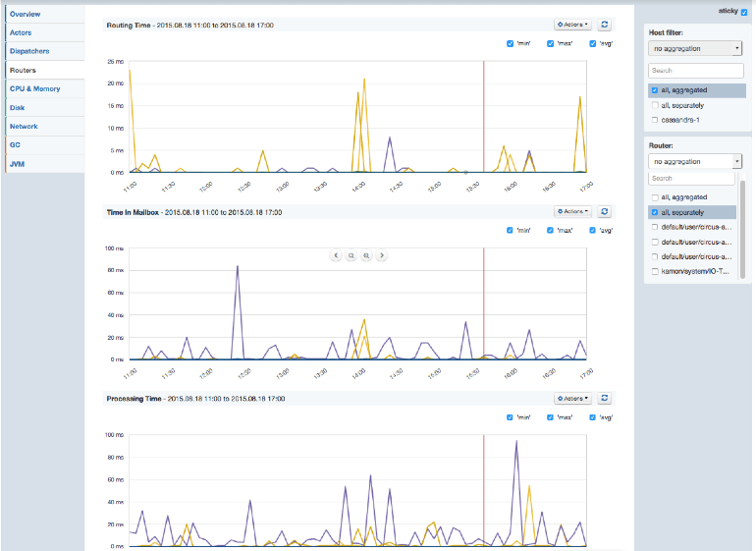Open the Overview tab
This screenshot has height=551, width=756.
pos(45,14)
